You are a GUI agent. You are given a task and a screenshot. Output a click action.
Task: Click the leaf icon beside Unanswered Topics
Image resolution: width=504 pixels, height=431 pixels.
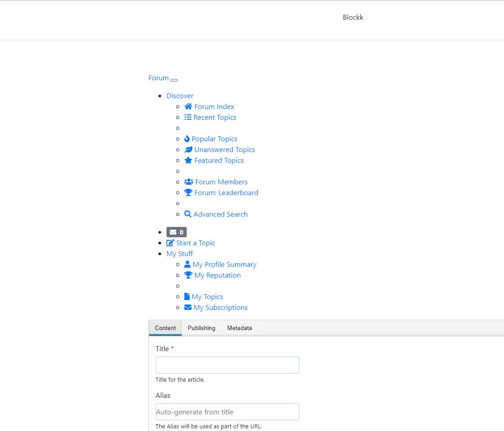188,150
